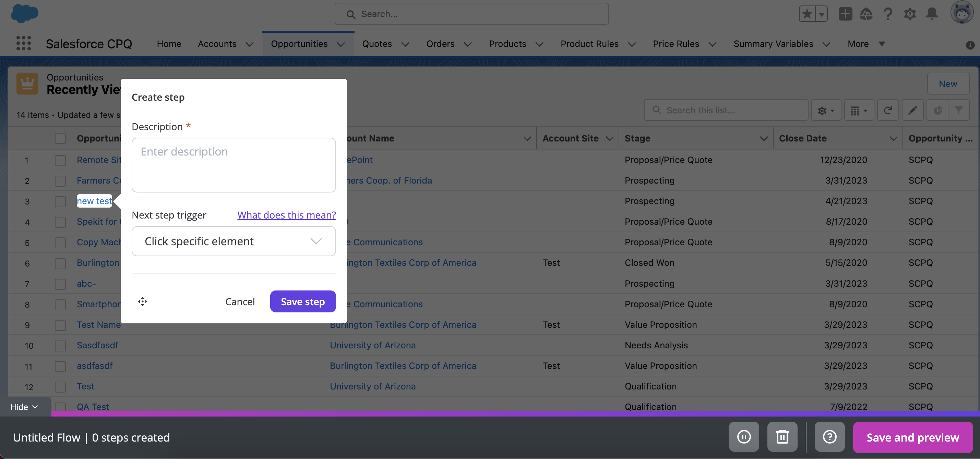The width and height of the screenshot is (980, 459).
Task: Click the edit list pencil icon
Action: coord(913,110)
